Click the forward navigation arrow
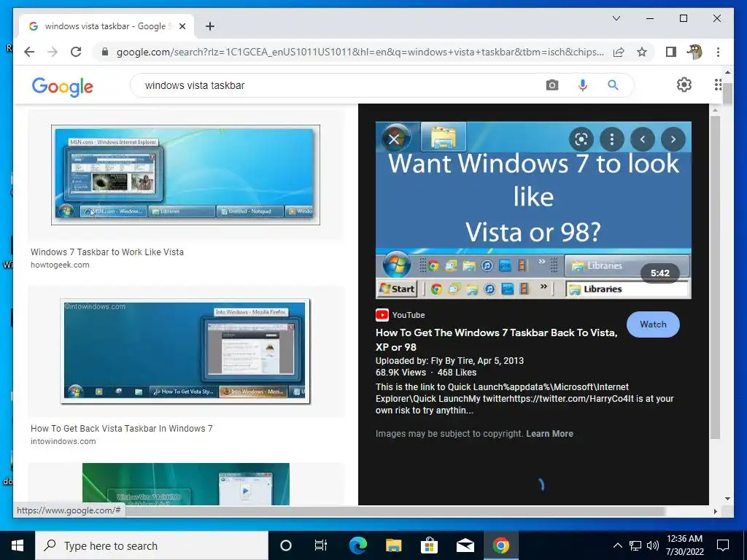Image resolution: width=747 pixels, height=560 pixels. [x=53, y=52]
